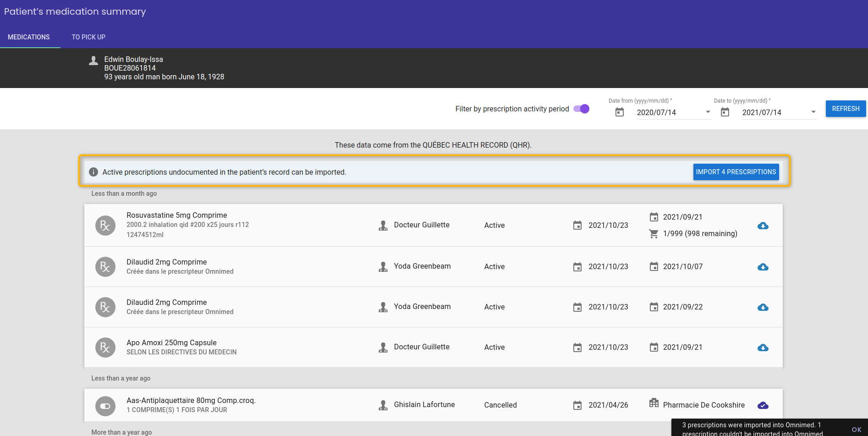This screenshot has width=868, height=436.
Task: Open the TO PICK UP tab
Action: tap(88, 37)
